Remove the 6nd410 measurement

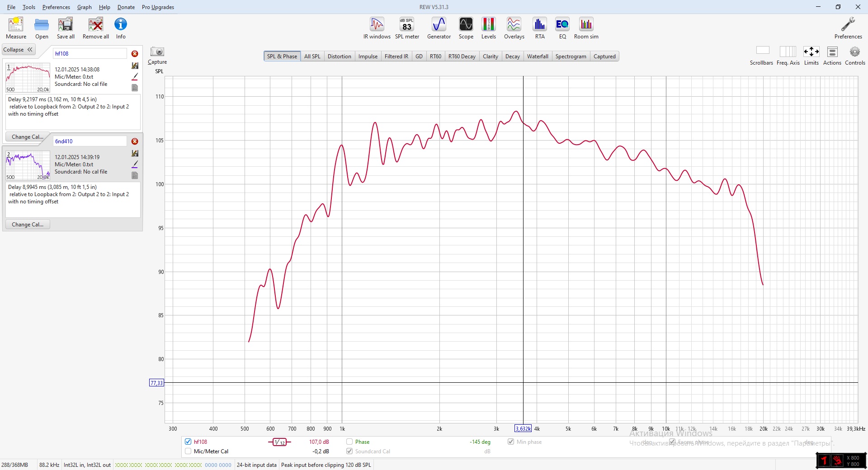point(135,141)
